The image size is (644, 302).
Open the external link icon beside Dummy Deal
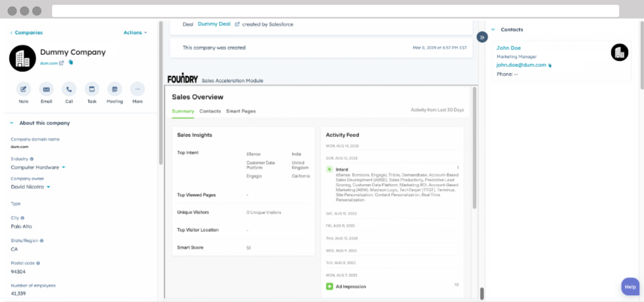237,24
